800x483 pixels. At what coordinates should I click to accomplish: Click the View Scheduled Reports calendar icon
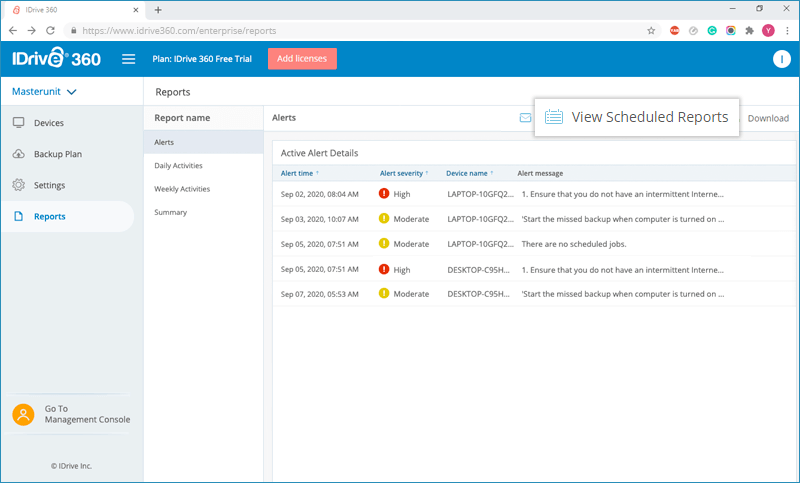(x=554, y=117)
